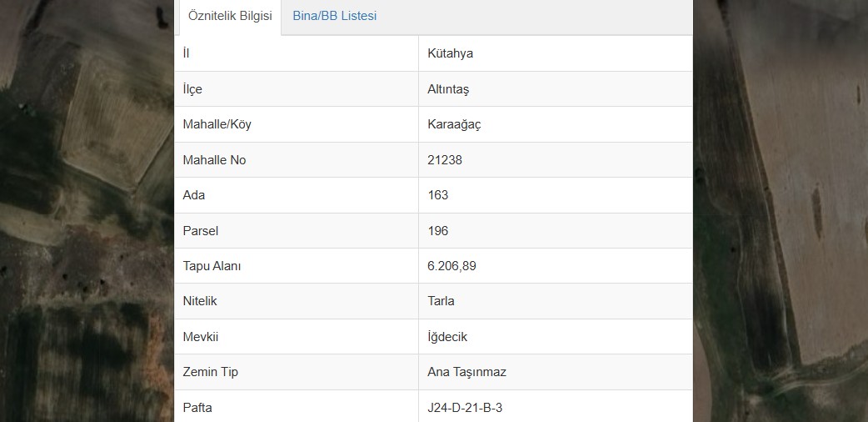The height and width of the screenshot is (422, 868).
Task: Select the Tapu Alanı value 6.206,89
Action: click(451, 266)
